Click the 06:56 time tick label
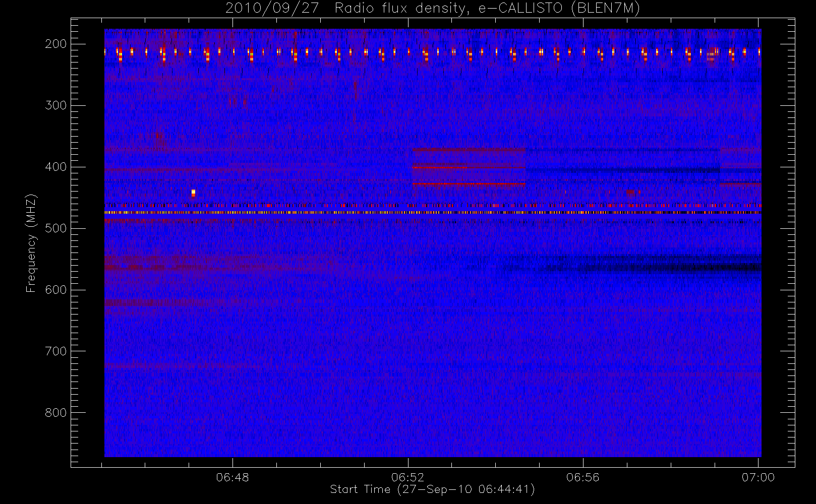This screenshot has height=504, width=816. [582, 477]
